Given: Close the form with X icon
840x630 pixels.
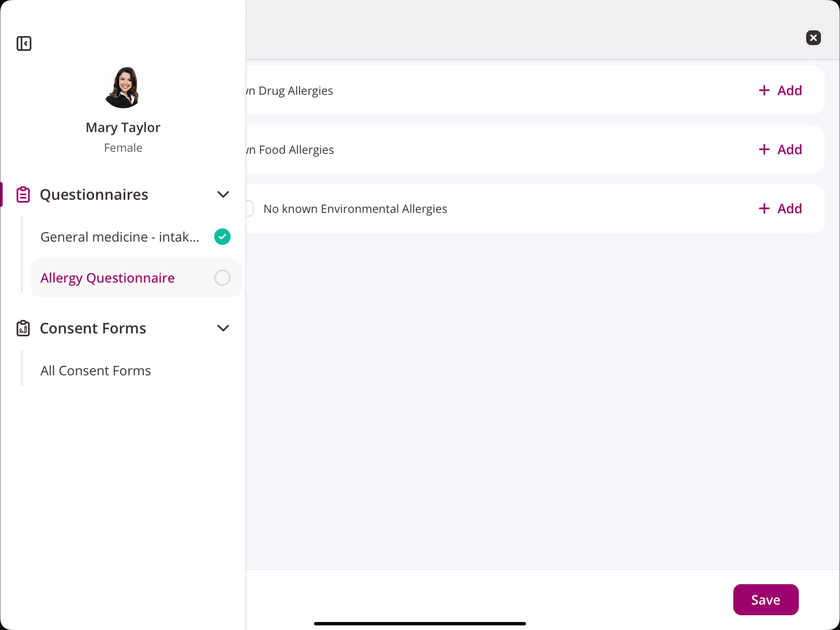Looking at the screenshot, I should pos(813,38).
